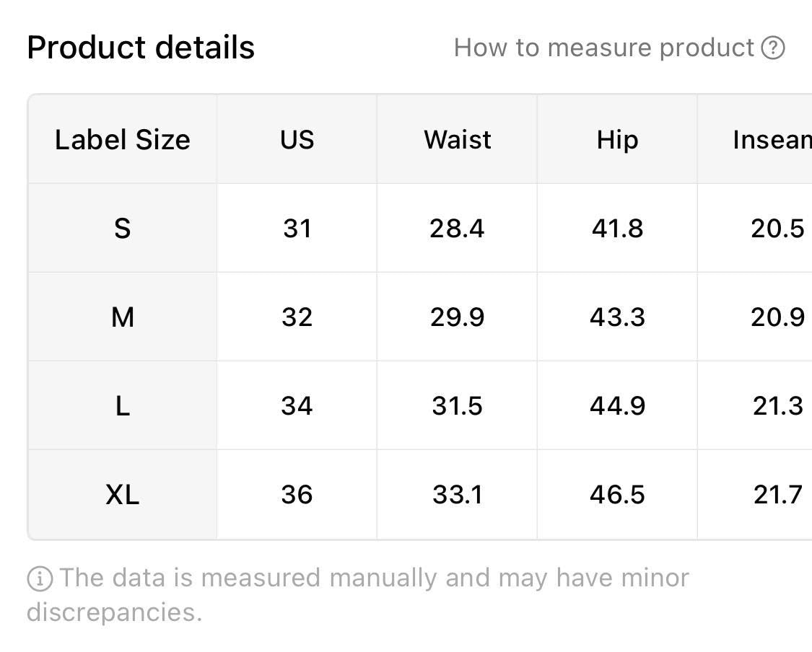Click the Waist column header
The width and height of the screenshot is (812, 652).
click(457, 139)
